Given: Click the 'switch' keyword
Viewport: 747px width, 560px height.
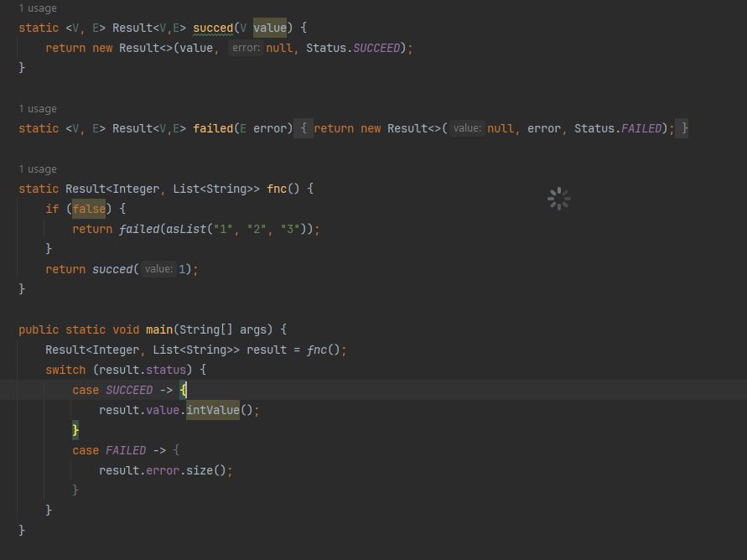Looking at the screenshot, I should 65,370.
